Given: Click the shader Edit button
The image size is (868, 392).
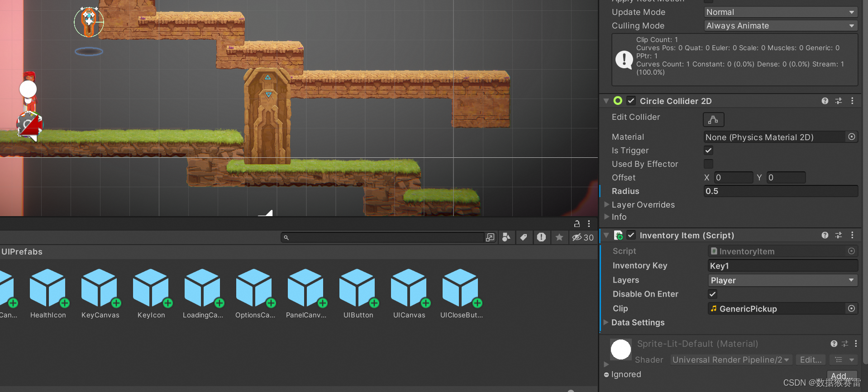Looking at the screenshot, I should point(811,359).
